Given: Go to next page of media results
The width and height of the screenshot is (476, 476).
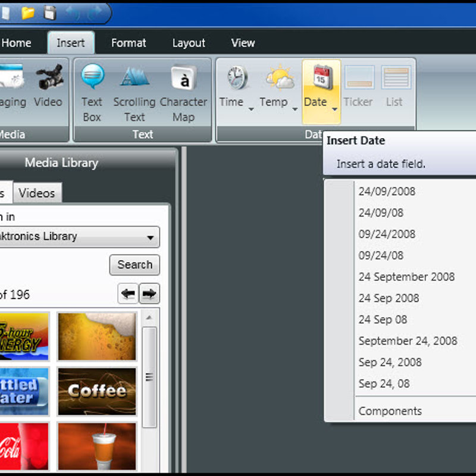Looking at the screenshot, I should (149, 294).
